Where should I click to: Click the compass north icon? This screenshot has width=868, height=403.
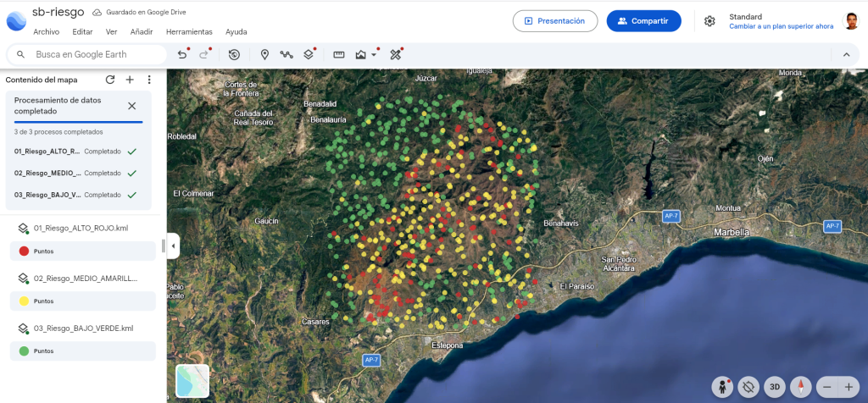(x=800, y=387)
